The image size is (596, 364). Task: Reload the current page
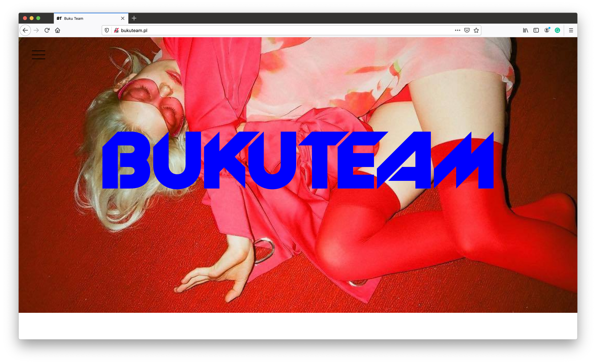[x=47, y=30]
